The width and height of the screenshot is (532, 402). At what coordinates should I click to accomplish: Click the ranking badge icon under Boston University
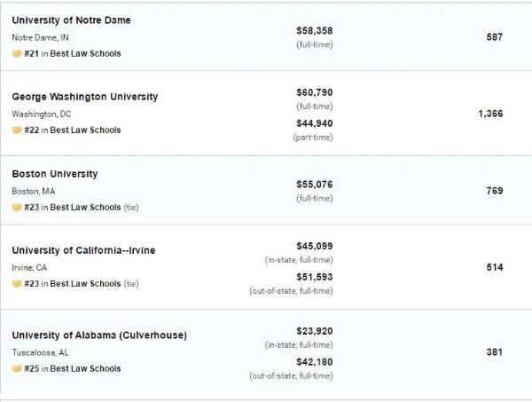click(x=16, y=208)
